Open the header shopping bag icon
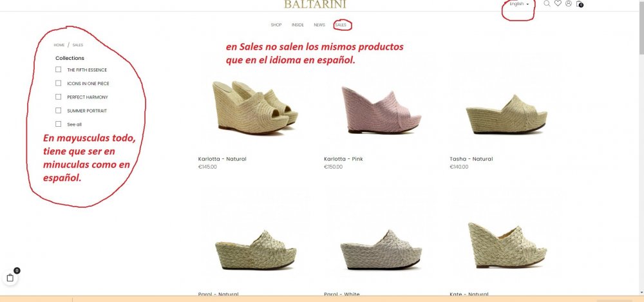This screenshot has width=644, height=302. pos(580,4)
